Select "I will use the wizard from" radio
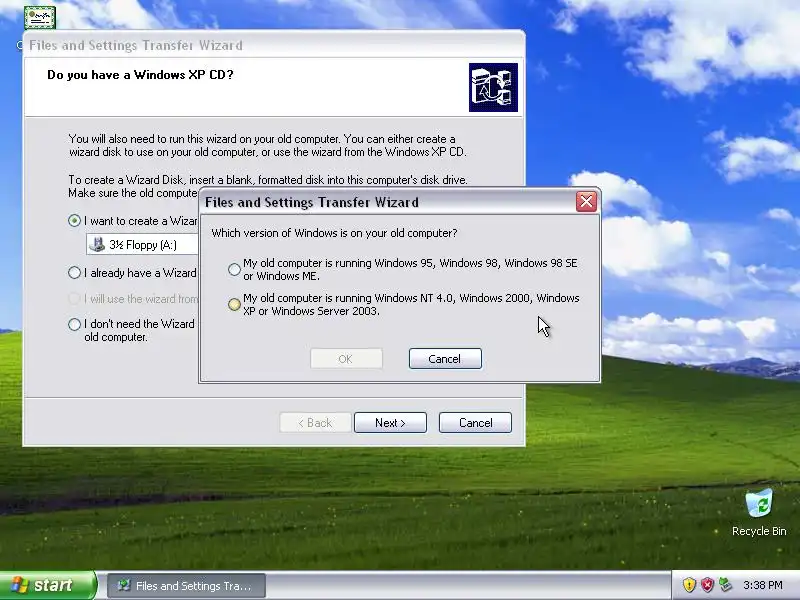This screenshot has width=800, height=600. tap(74, 298)
